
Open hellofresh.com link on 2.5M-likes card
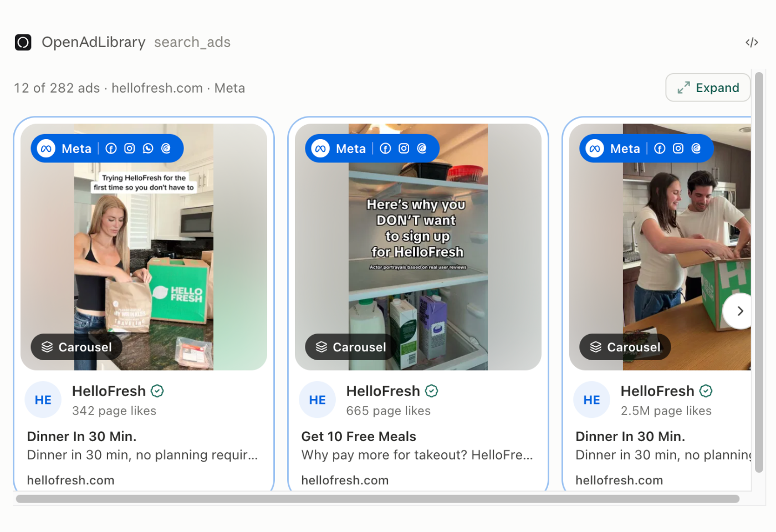619,480
